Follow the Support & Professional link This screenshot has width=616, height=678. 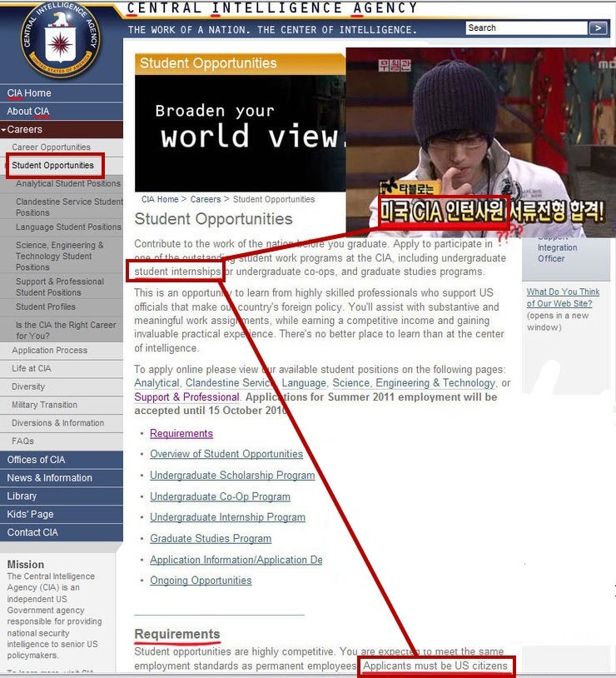point(186,397)
